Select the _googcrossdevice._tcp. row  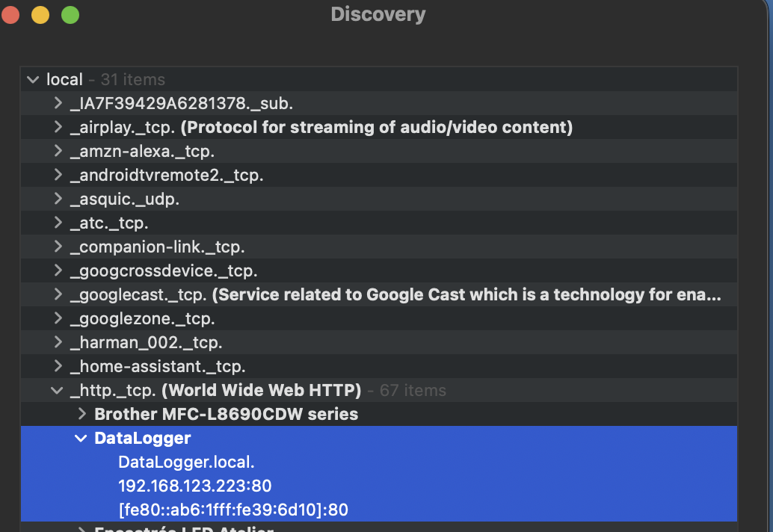[163, 270]
